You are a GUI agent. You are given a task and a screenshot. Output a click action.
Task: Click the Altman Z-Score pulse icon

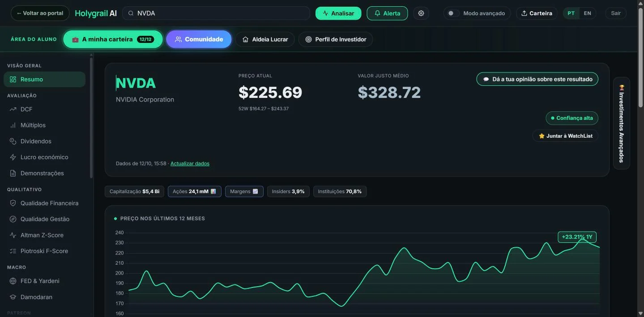point(13,235)
